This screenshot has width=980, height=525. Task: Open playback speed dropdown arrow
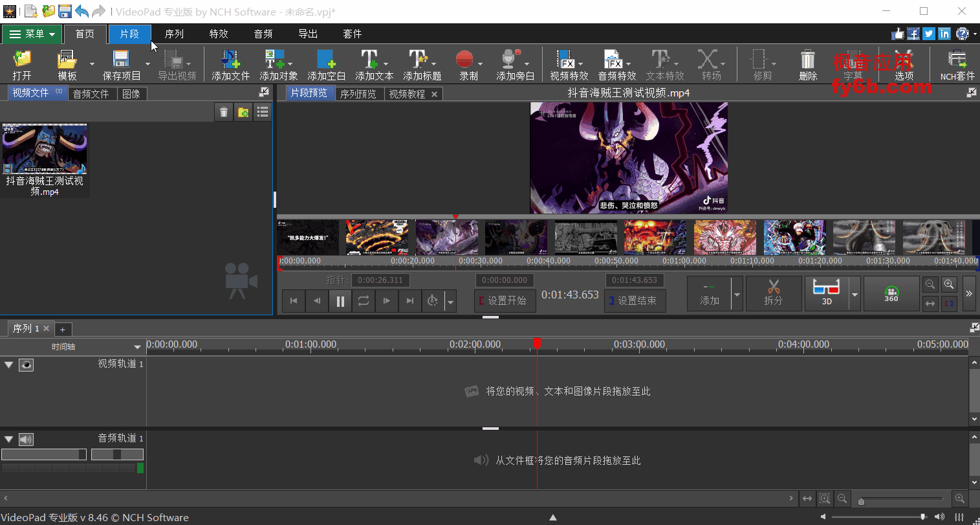[x=451, y=301]
